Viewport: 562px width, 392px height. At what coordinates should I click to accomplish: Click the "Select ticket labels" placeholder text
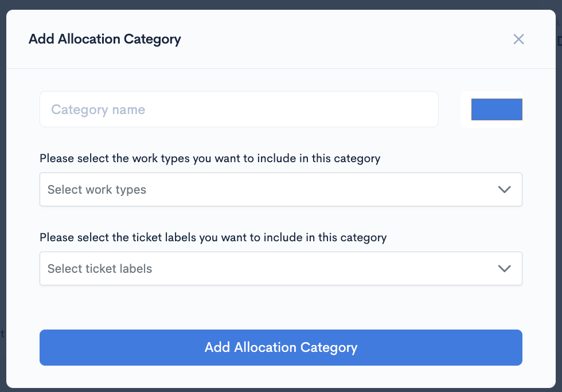(x=100, y=269)
